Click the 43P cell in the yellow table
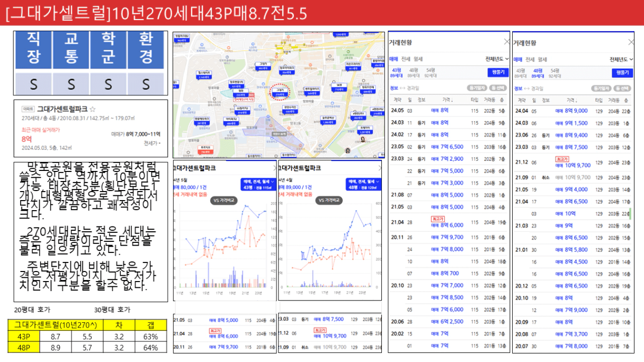The width and height of the screenshot is (644, 362). point(24,336)
